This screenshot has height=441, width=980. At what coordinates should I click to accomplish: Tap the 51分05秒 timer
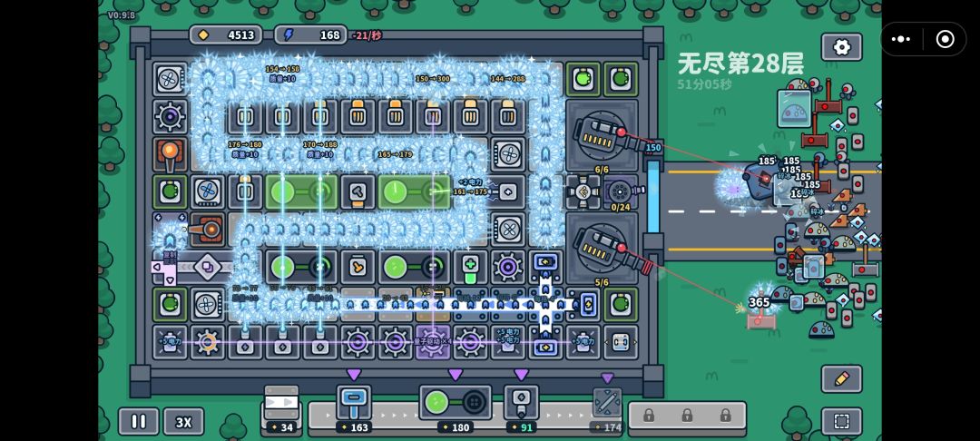click(704, 83)
